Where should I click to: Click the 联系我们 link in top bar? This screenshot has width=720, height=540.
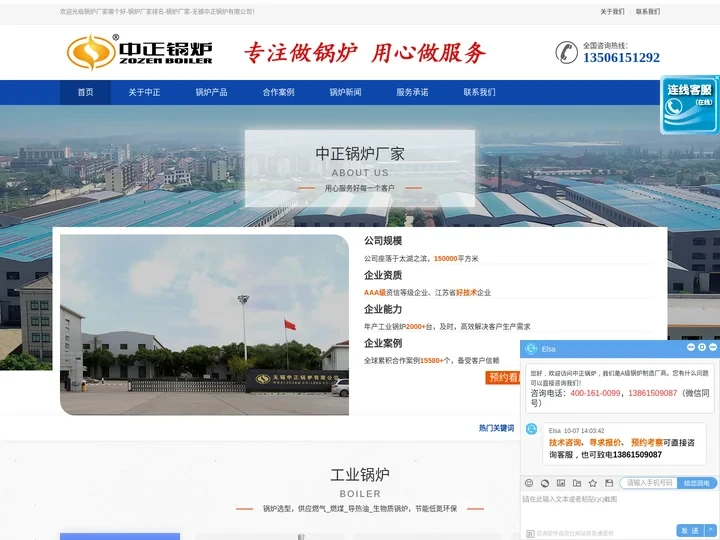[x=648, y=11]
